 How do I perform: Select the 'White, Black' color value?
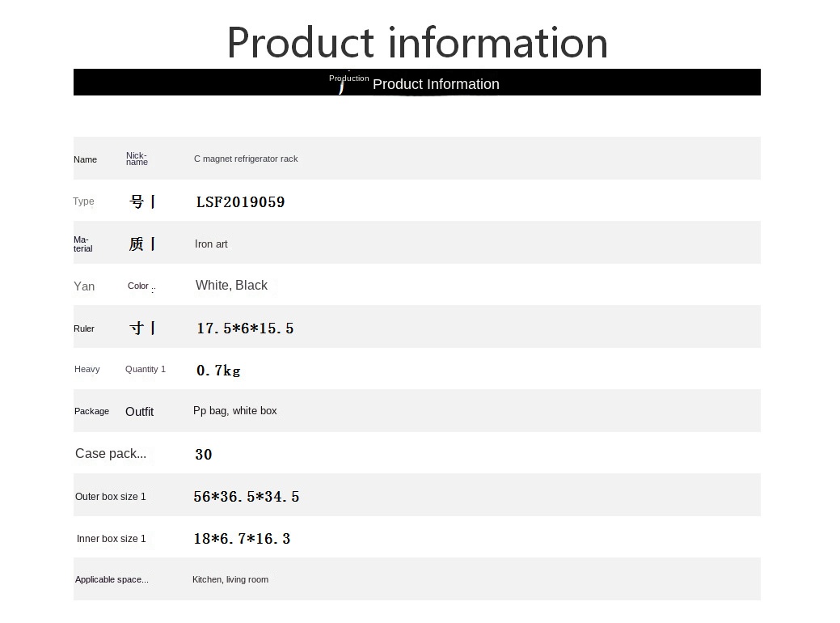[x=231, y=286]
